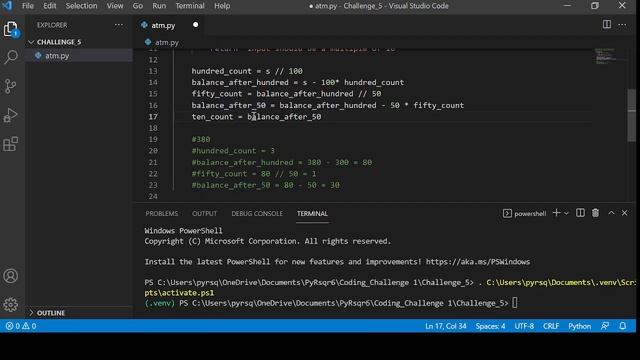Open the Source Control view icon

(11, 86)
